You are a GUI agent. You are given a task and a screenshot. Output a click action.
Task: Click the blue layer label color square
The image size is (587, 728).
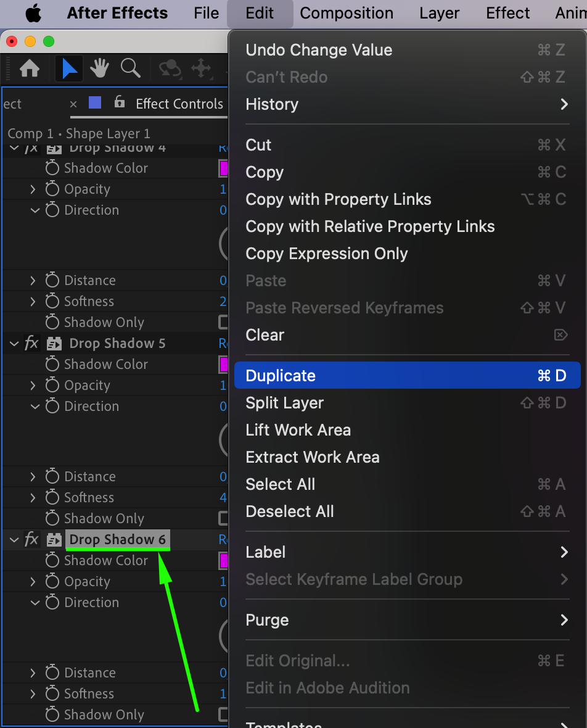(95, 103)
